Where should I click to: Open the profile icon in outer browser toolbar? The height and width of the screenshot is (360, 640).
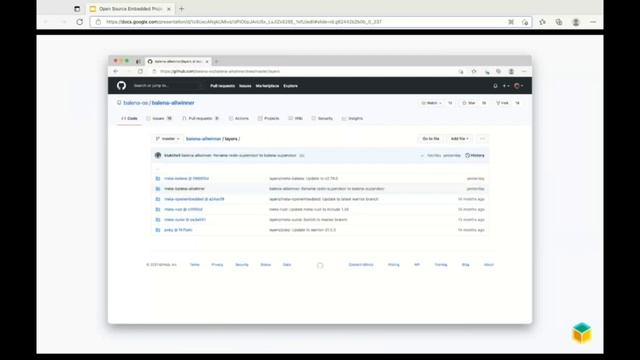576,22
